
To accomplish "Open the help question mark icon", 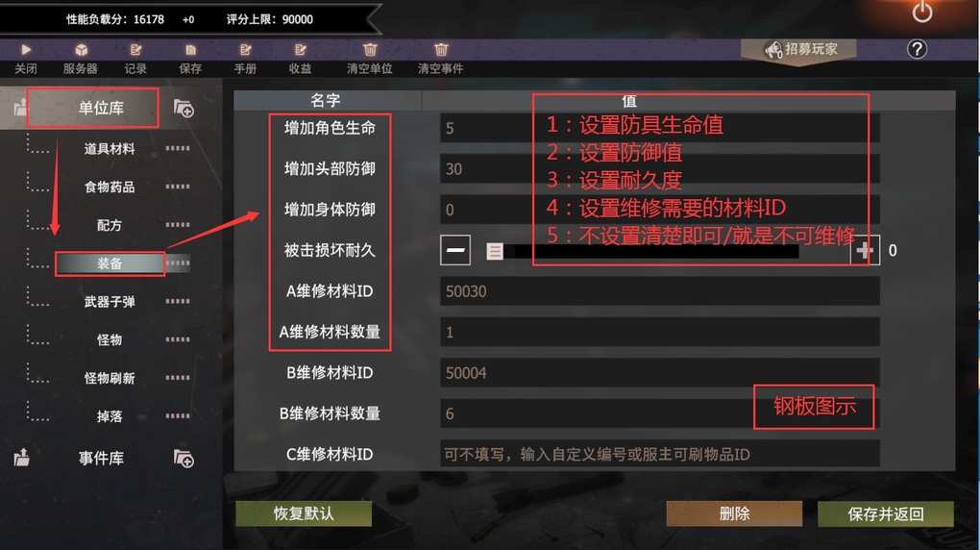I will click(x=917, y=49).
